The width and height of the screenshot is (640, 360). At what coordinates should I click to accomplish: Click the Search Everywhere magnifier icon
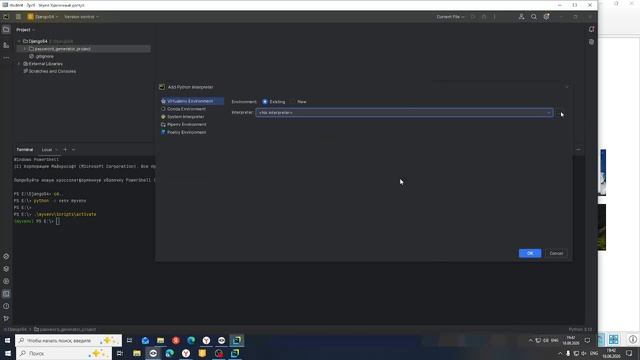point(534,17)
